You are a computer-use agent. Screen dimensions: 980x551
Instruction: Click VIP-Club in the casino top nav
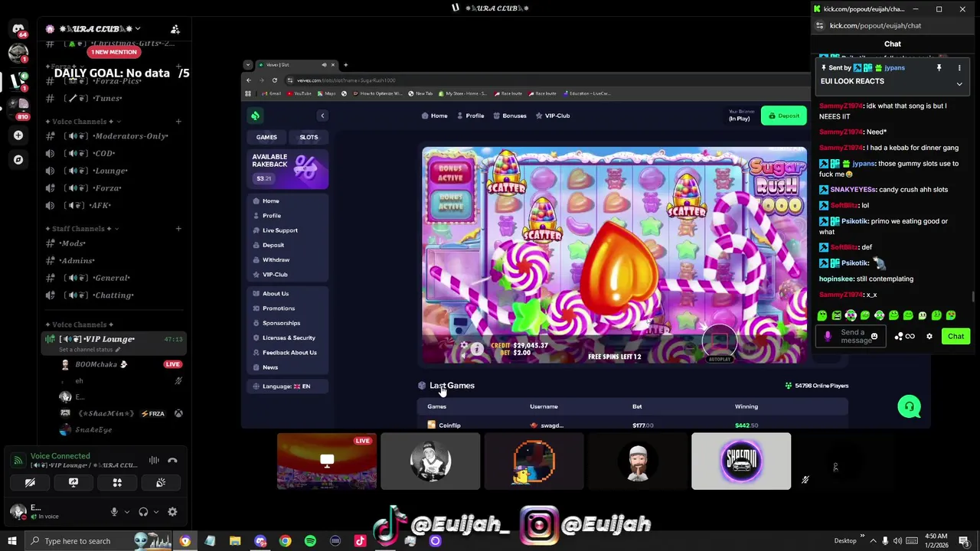pos(553,116)
